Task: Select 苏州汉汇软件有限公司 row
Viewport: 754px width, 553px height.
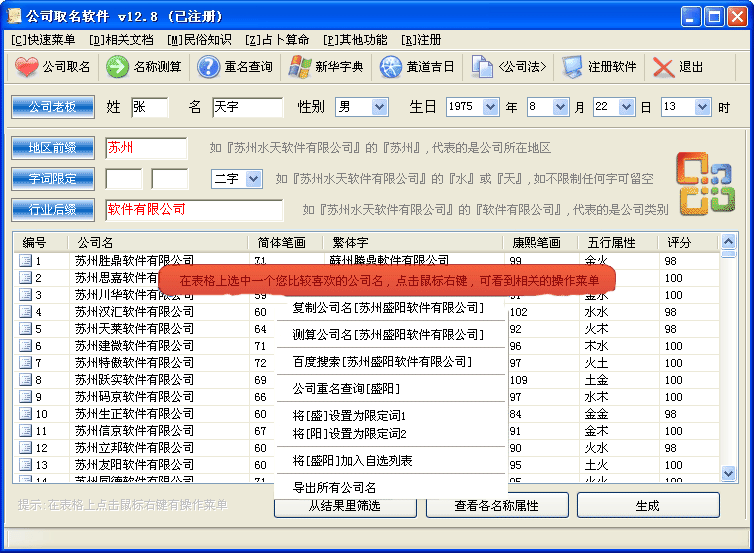Action: tap(134, 312)
